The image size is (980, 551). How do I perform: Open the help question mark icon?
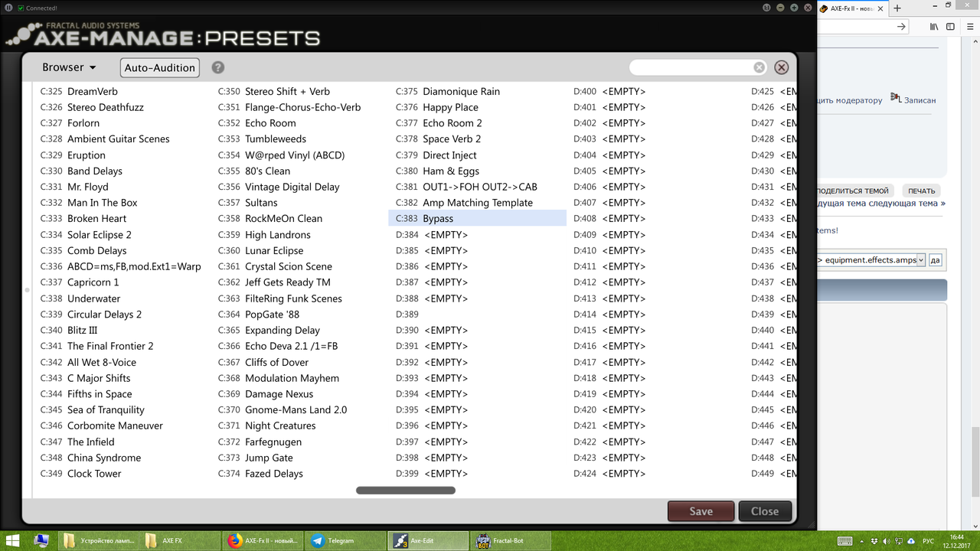(x=218, y=67)
